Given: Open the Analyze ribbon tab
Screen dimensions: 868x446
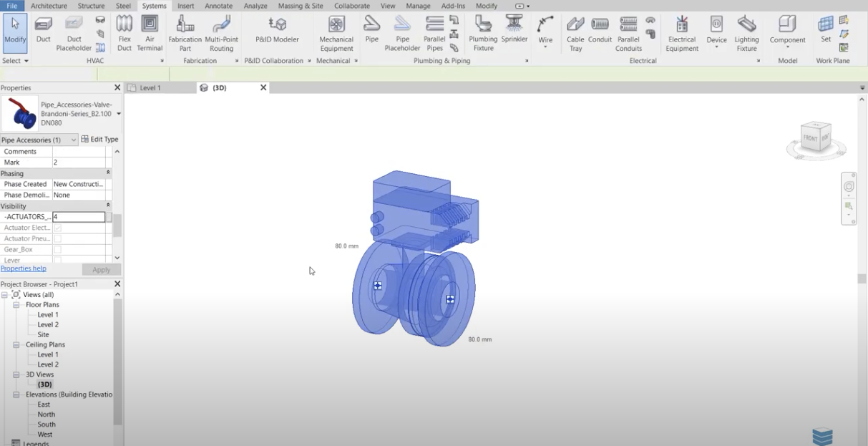Looking at the screenshot, I should pyautogui.click(x=255, y=6).
